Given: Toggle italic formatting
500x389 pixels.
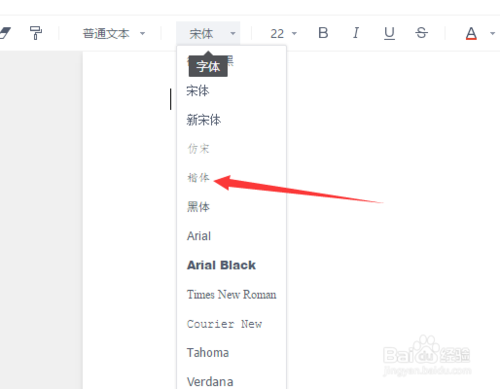Looking at the screenshot, I should [x=356, y=33].
